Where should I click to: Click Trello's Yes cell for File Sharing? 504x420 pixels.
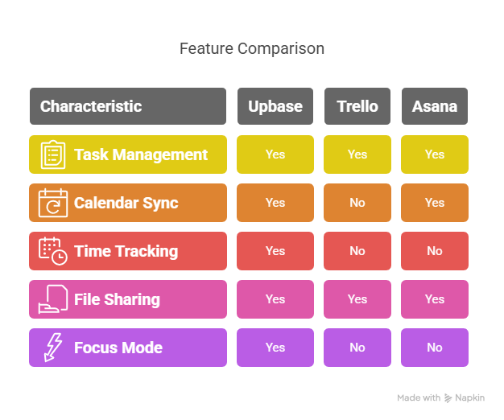pyautogui.click(x=357, y=299)
